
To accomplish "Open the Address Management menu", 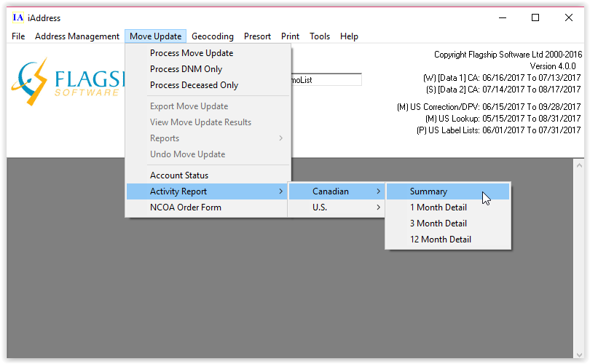I will (77, 36).
